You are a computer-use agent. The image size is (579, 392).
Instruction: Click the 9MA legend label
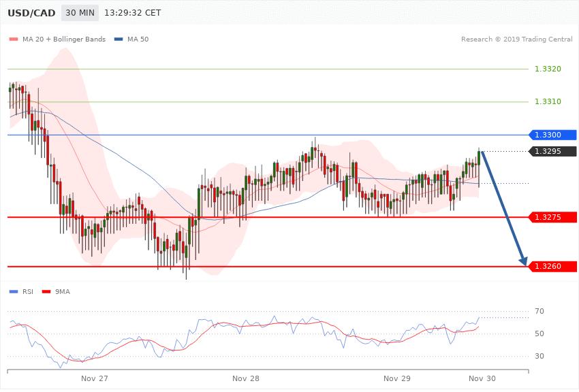[x=63, y=292]
